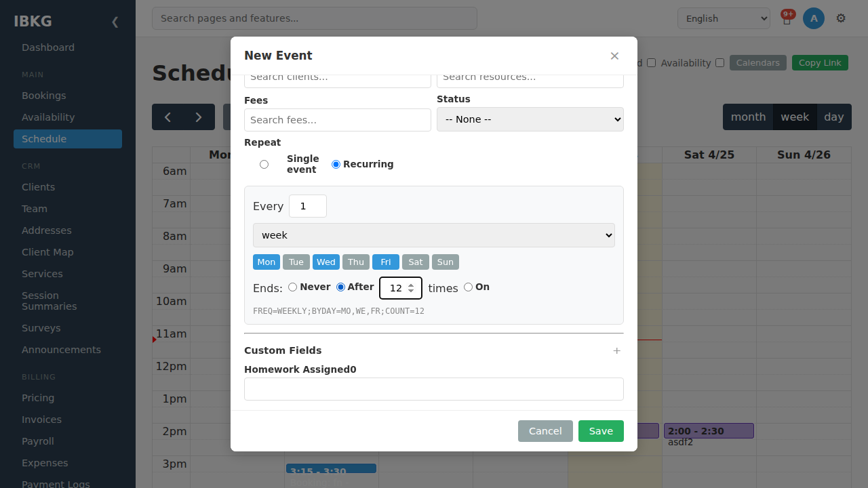Open the week frequency dropdown

pyautogui.click(x=434, y=235)
